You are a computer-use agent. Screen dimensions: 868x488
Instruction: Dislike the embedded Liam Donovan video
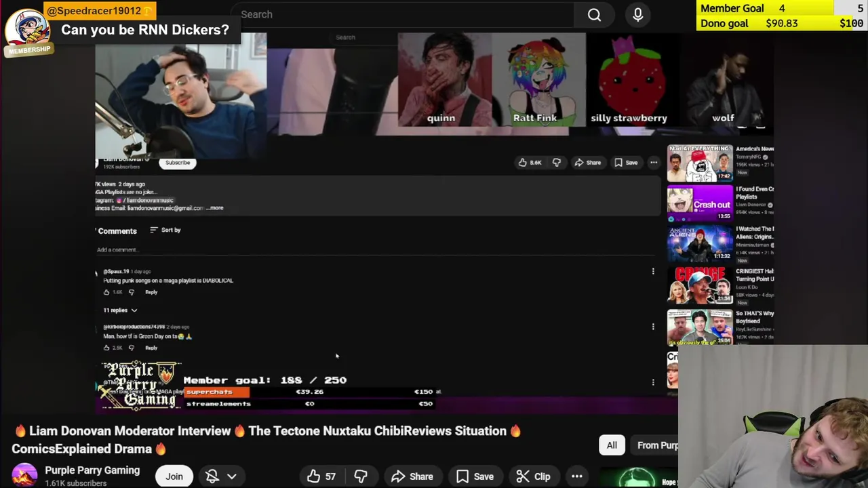click(x=557, y=163)
